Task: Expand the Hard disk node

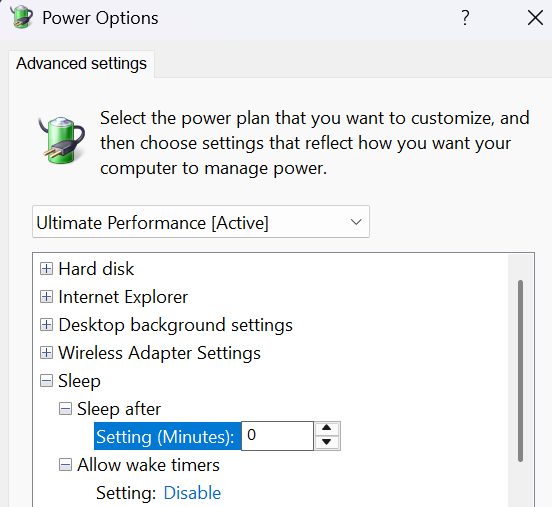Action: tap(46, 269)
